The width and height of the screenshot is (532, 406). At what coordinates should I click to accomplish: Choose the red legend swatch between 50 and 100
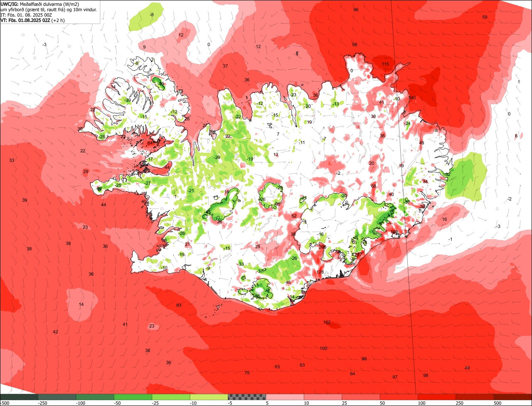[399, 397]
